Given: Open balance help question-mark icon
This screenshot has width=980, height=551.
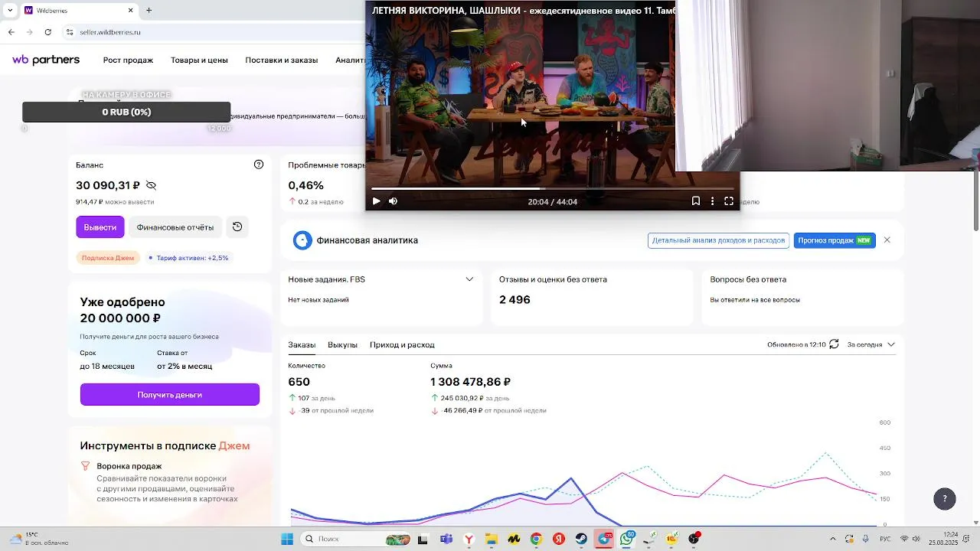Looking at the screenshot, I should [x=259, y=165].
